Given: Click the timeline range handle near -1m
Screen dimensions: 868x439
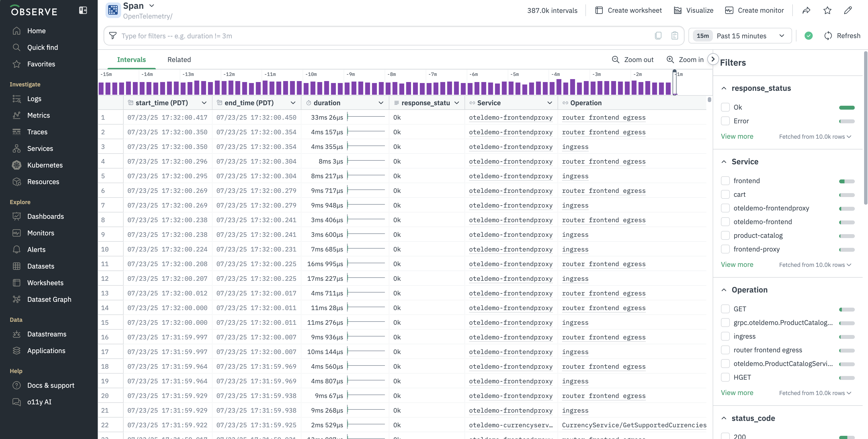Looking at the screenshot, I should [675, 83].
